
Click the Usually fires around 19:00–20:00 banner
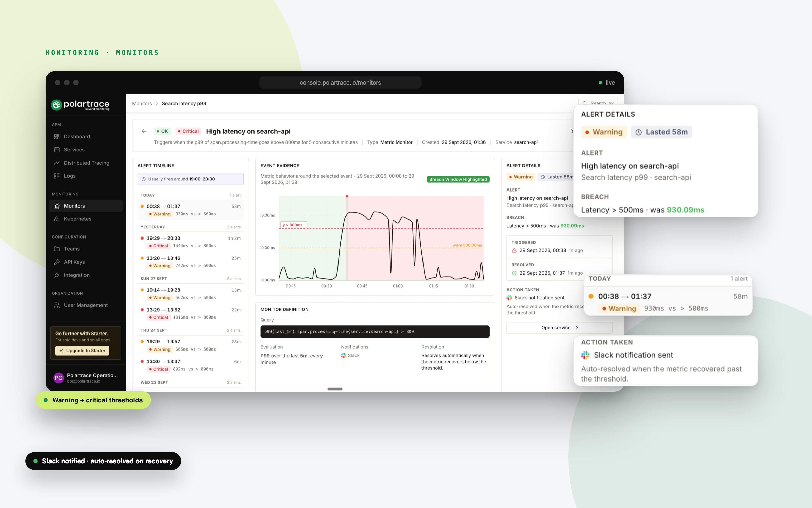tap(191, 179)
